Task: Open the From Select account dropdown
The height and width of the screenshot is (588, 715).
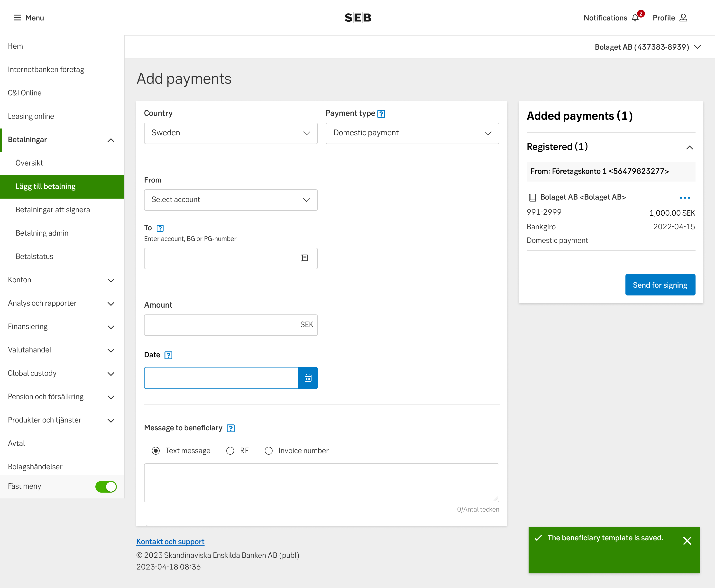Action: (231, 200)
